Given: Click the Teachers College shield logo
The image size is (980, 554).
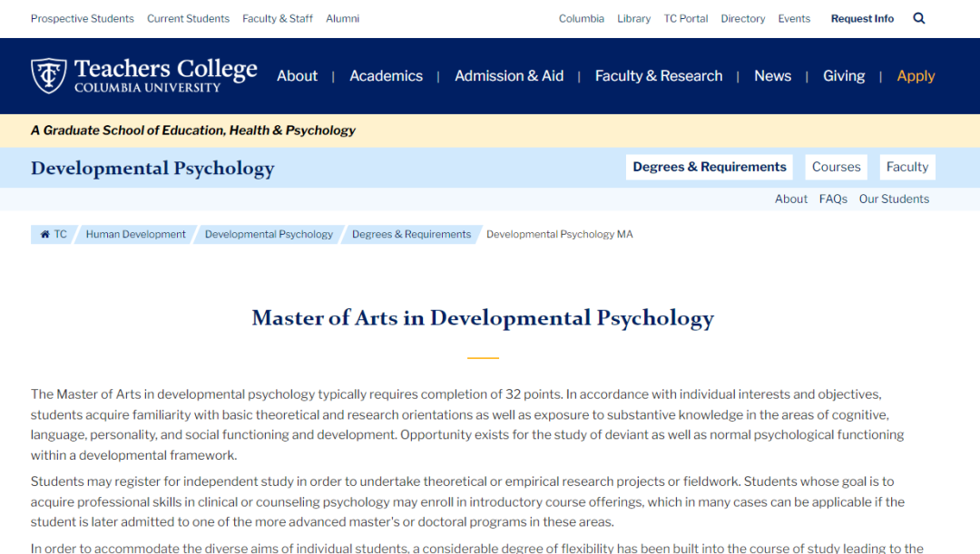Looking at the screenshot, I should coord(49,75).
